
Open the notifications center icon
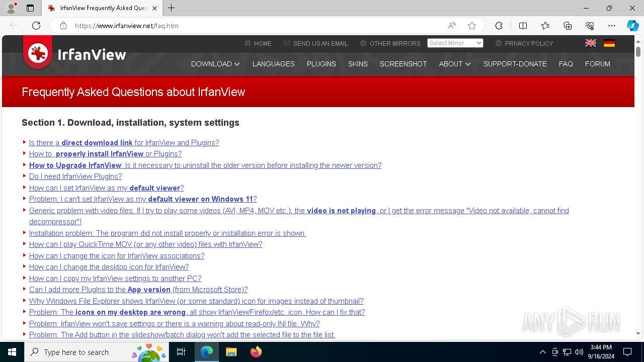point(627,352)
